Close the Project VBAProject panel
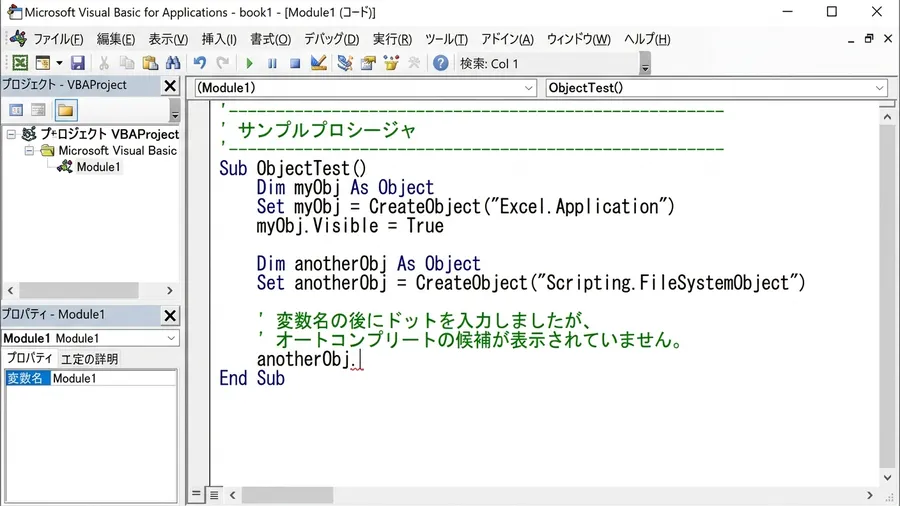Image resolution: width=900 pixels, height=506 pixels. (x=170, y=85)
